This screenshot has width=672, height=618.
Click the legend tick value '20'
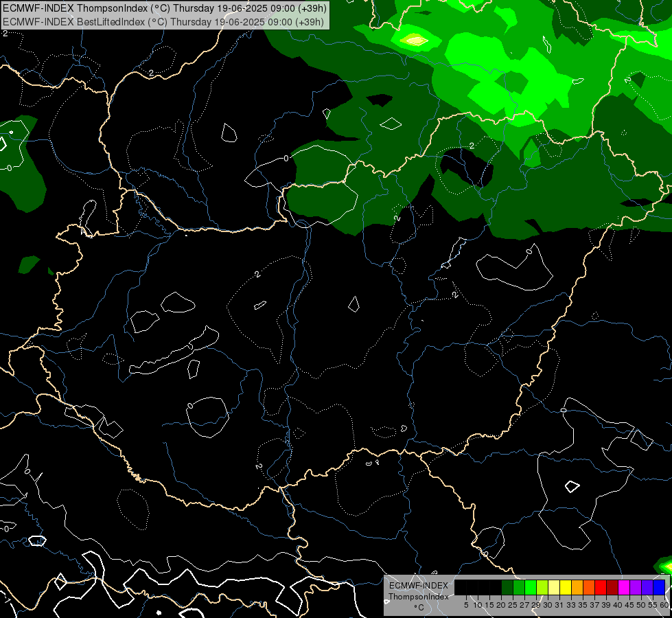click(x=501, y=605)
